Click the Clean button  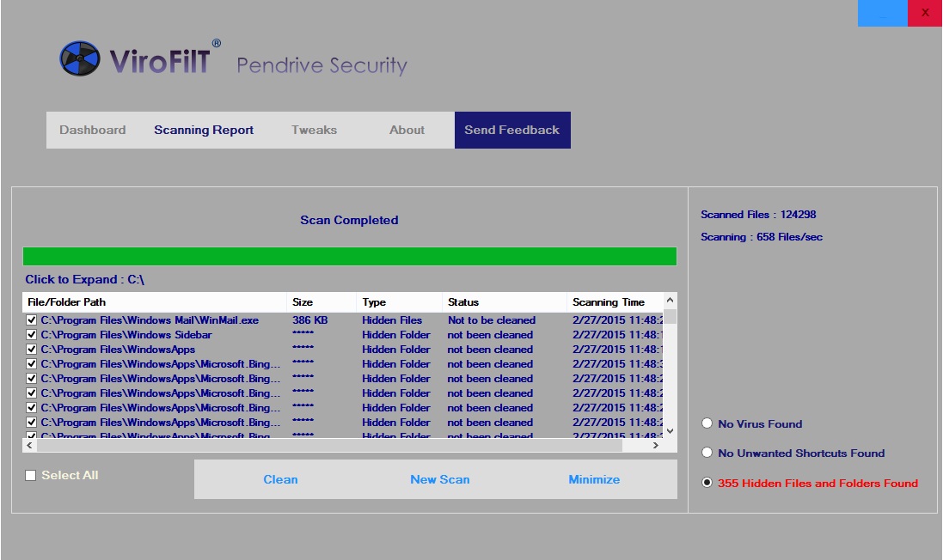(280, 479)
